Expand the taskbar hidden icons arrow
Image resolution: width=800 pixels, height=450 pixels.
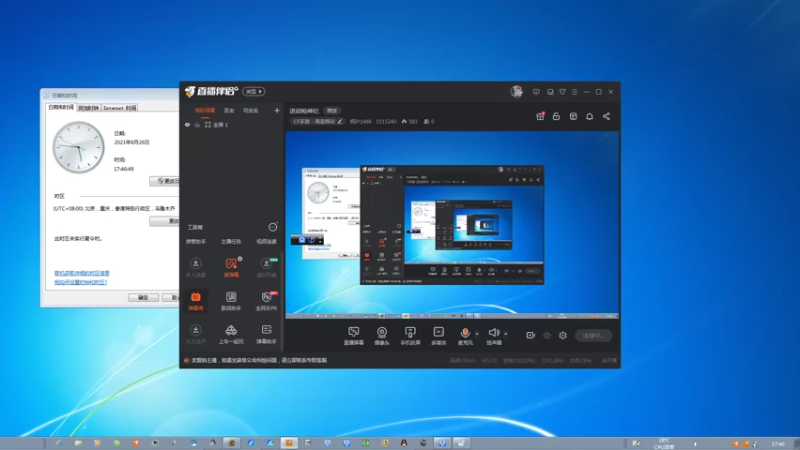pos(695,444)
